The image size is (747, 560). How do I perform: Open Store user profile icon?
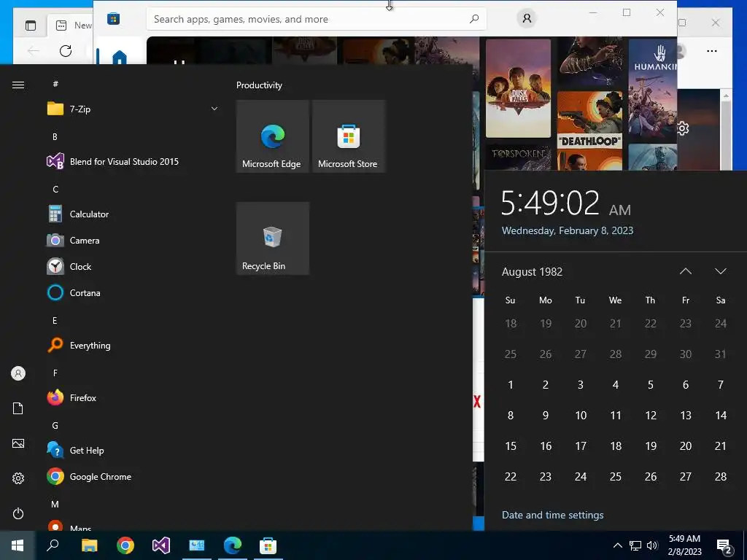click(x=527, y=18)
